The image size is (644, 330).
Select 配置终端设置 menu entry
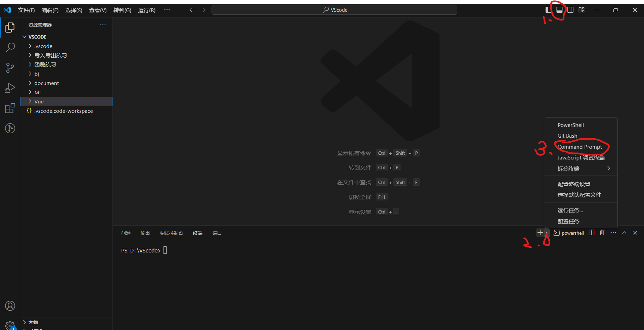[x=581, y=184]
